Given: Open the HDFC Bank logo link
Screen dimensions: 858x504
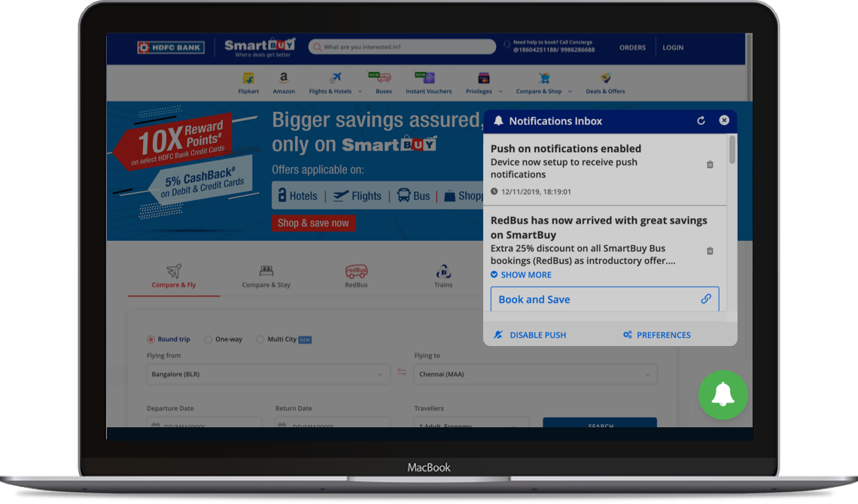Looking at the screenshot, I should 171,47.
